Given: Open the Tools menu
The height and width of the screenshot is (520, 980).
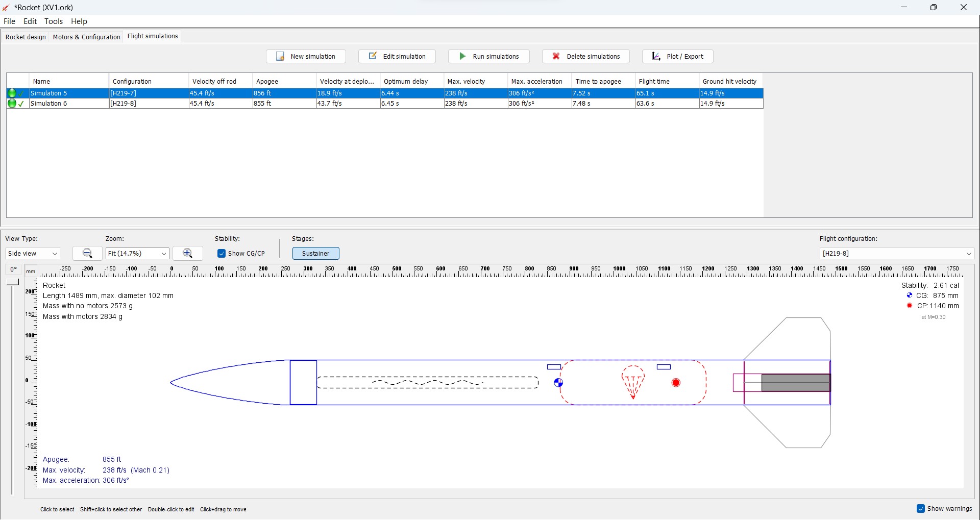Looking at the screenshot, I should click(x=53, y=21).
